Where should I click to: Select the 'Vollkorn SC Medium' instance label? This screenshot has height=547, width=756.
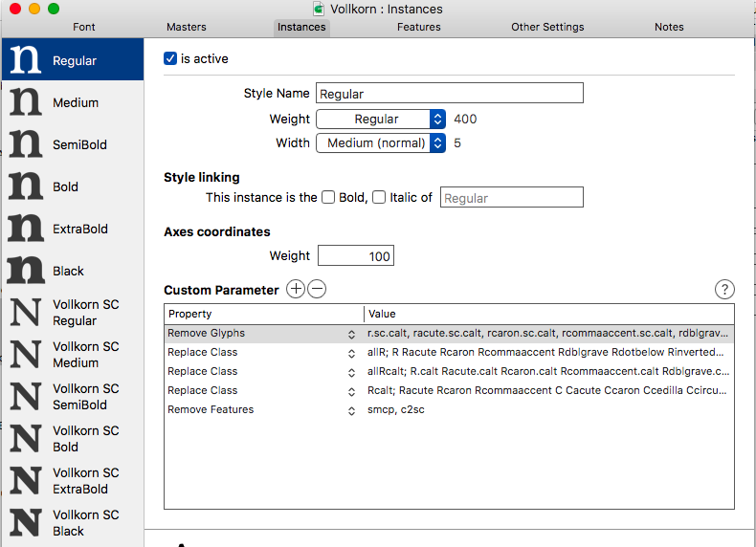[86, 355]
